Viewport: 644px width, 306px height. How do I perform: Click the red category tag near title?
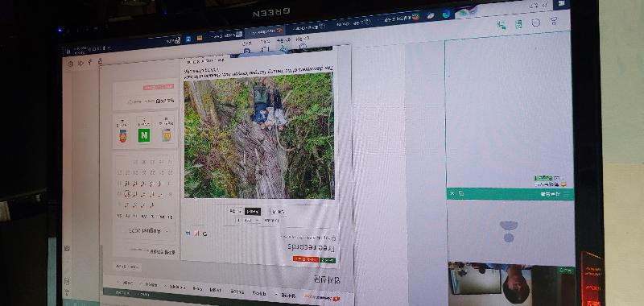[x=306, y=259]
